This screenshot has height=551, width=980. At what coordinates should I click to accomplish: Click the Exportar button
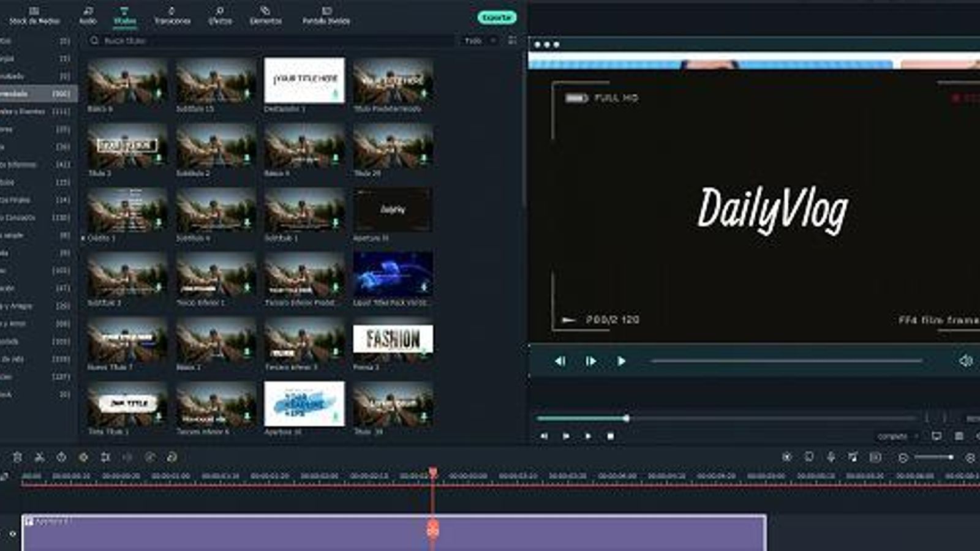click(x=497, y=17)
